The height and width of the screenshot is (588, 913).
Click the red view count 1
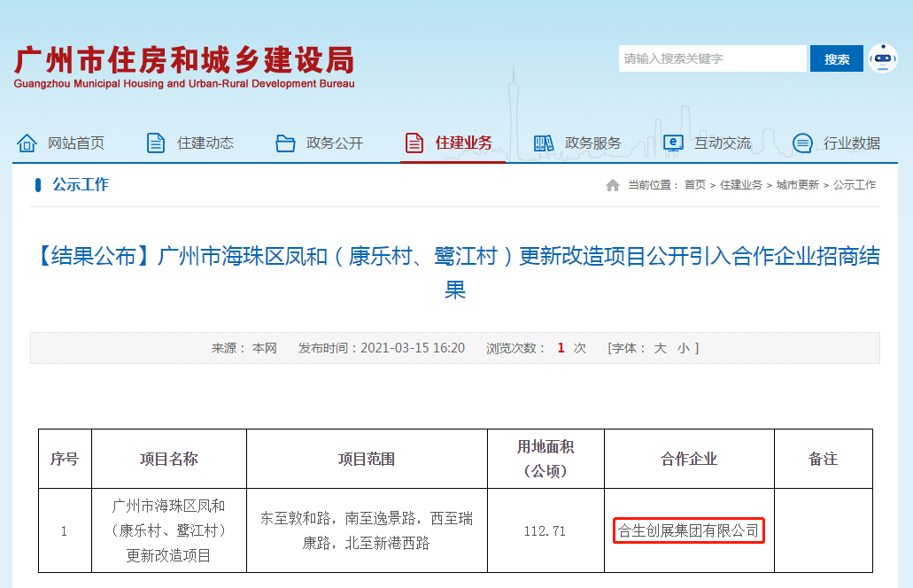click(561, 348)
